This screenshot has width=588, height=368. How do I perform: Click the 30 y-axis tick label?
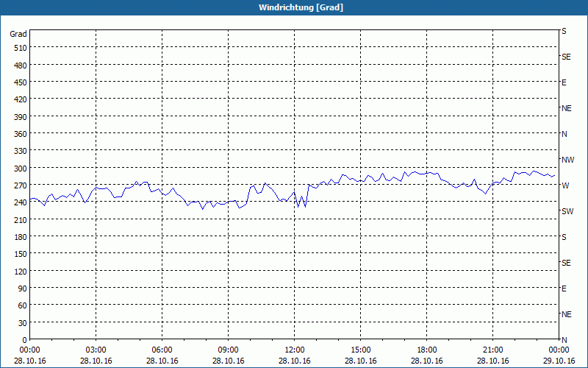pyautogui.click(x=23, y=322)
